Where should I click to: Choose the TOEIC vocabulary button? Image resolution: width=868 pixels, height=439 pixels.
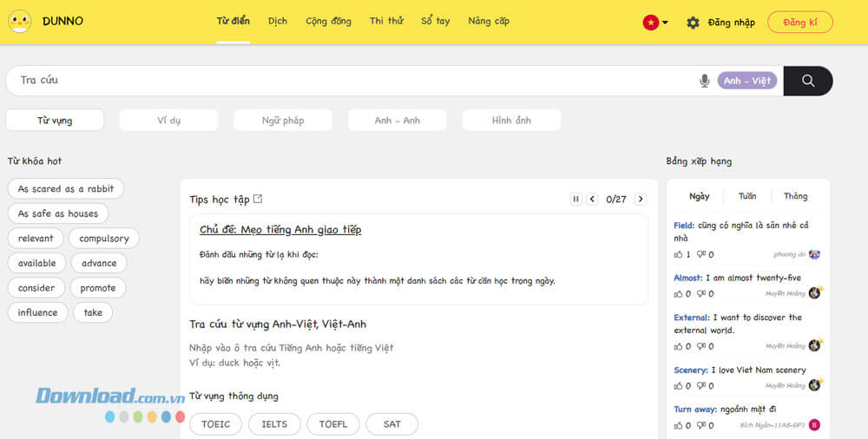point(216,424)
